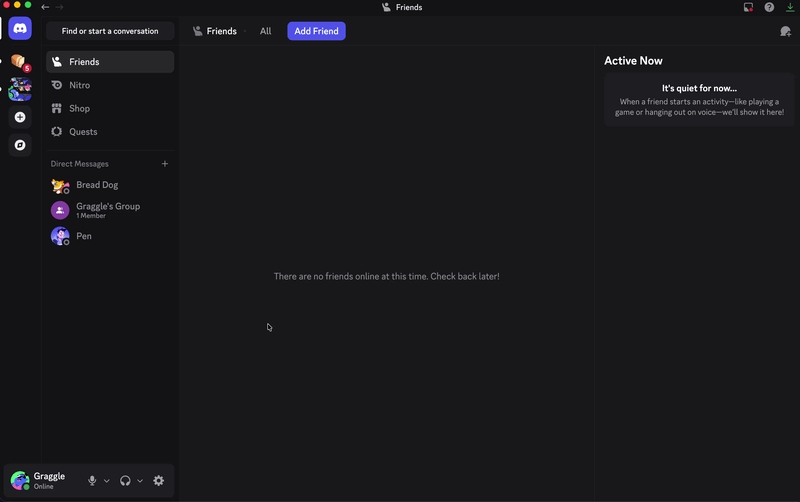
Task: Click the It's quiet for now card
Action: 699,100
